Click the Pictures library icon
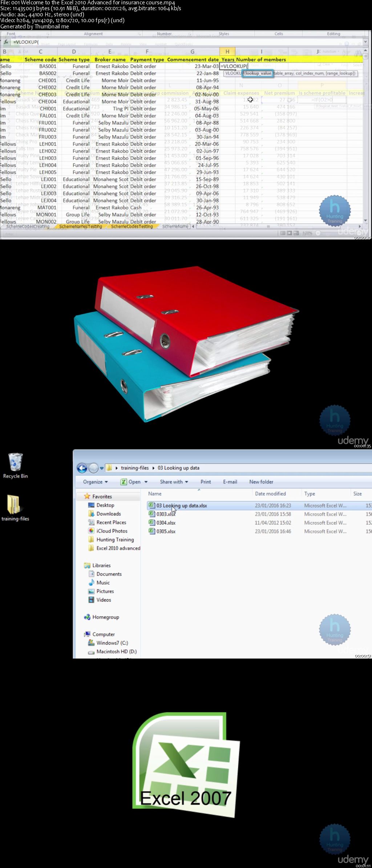Image resolution: width=372 pixels, height=868 pixels. coord(92,591)
